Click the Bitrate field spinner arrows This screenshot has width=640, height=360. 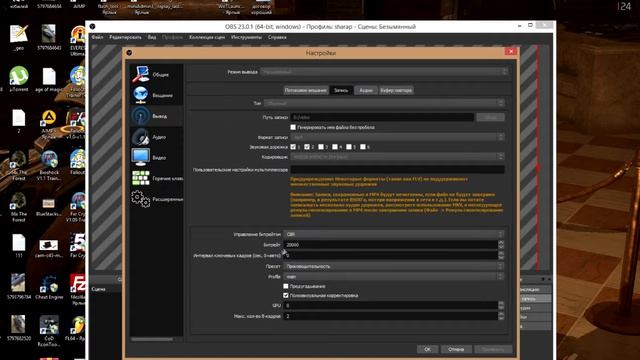click(501, 245)
